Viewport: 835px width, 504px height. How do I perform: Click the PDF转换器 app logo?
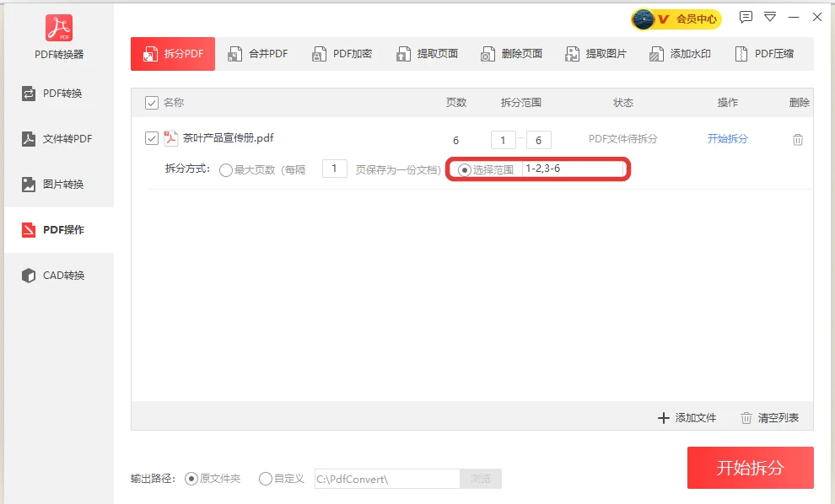[x=58, y=28]
